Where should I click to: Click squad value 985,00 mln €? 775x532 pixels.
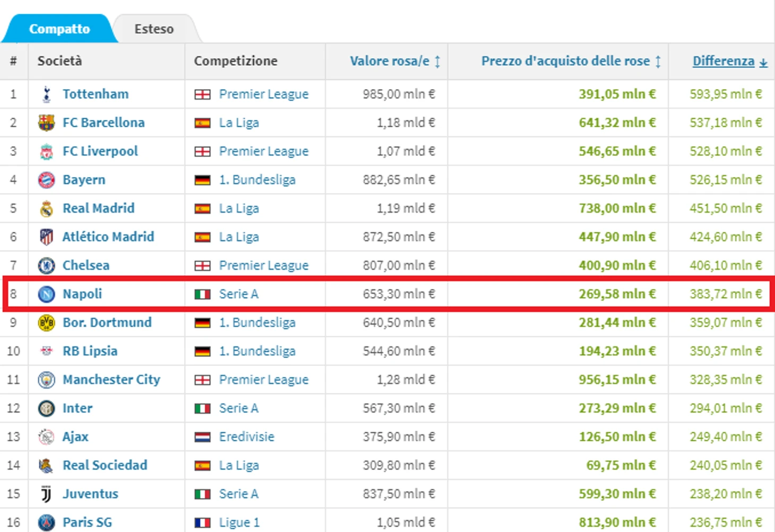click(x=399, y=94)
